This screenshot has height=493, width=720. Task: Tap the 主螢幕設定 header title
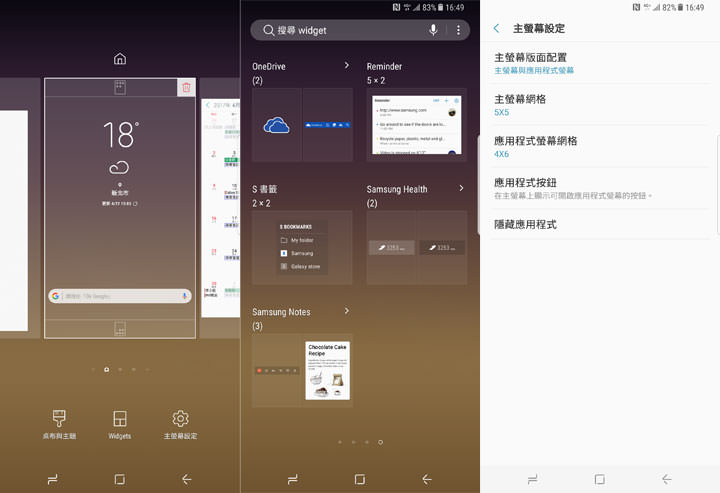coord(539,28)
